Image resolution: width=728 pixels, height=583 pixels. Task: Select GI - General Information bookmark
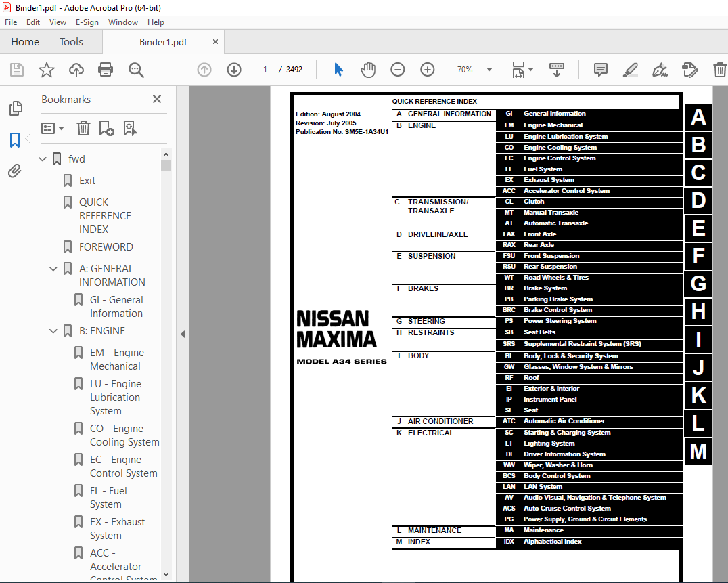(x=116, y=307)
